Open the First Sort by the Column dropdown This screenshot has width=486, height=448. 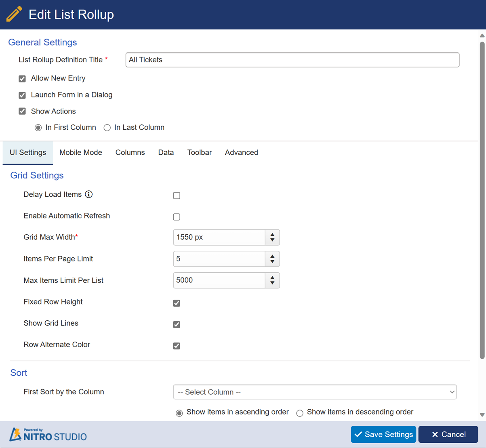tap(315, 392)
